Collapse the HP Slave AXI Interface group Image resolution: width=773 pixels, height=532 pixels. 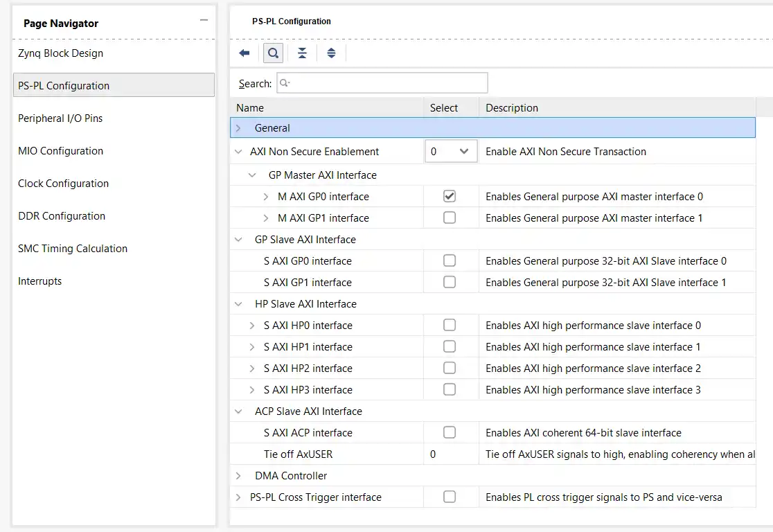point(239,304)
